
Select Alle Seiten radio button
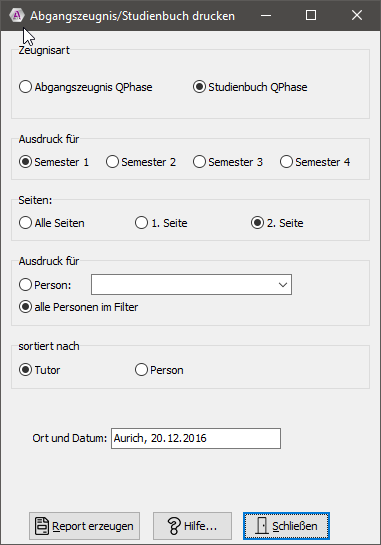[x=52, y=223]
